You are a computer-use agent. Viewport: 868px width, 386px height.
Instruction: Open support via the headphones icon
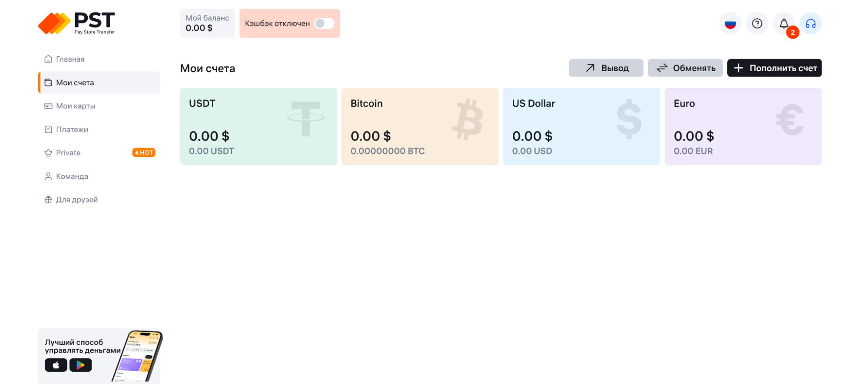(811, 23)
